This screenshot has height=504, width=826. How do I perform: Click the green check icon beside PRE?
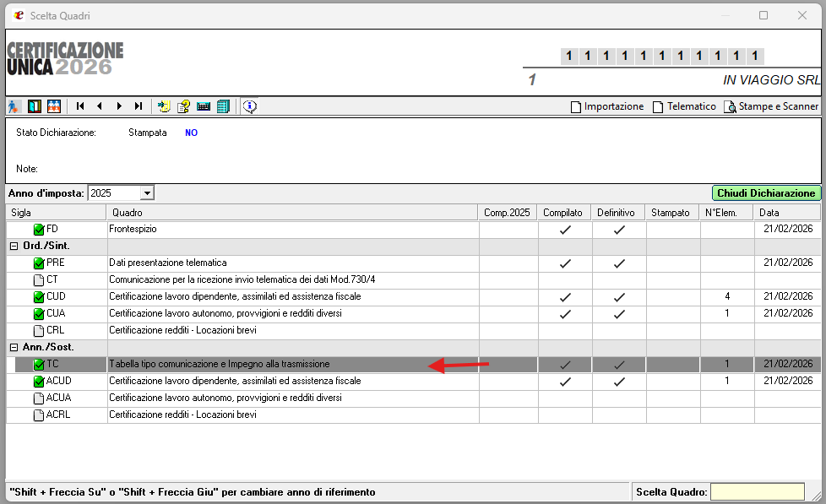click(39, 263)
